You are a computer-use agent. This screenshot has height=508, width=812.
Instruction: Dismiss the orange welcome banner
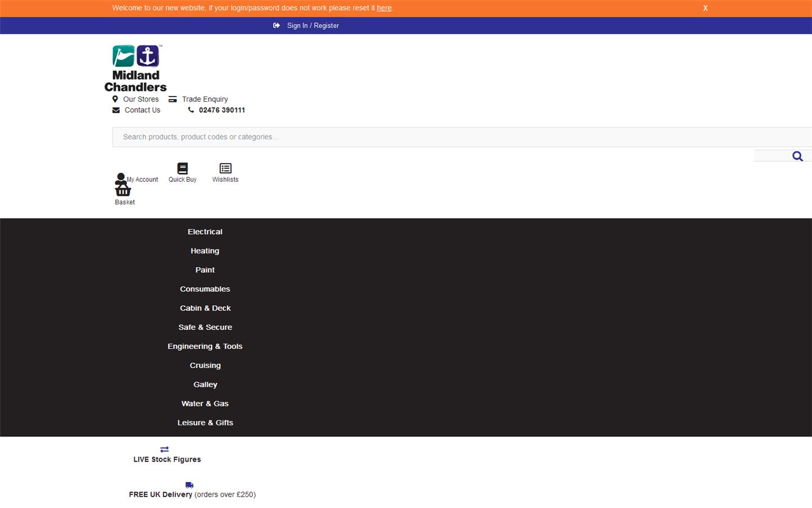(705, 8)
